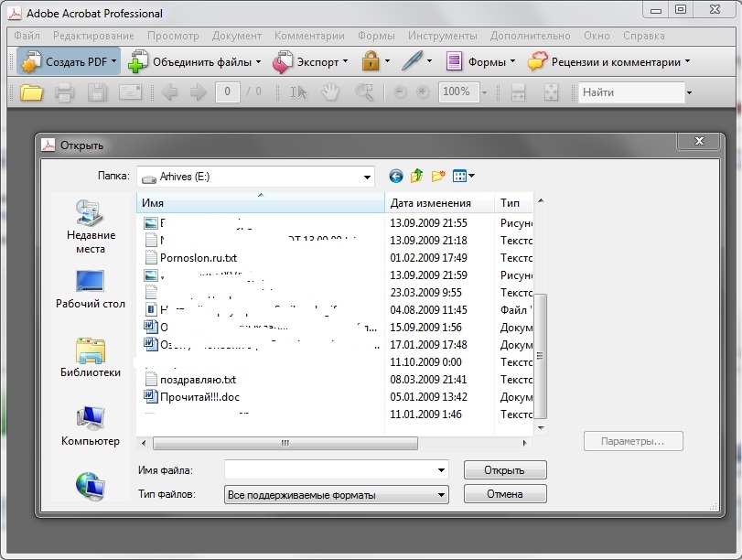
Task: Open the Объединить файлы toolbar menu
Action: [x=195, y=62]
